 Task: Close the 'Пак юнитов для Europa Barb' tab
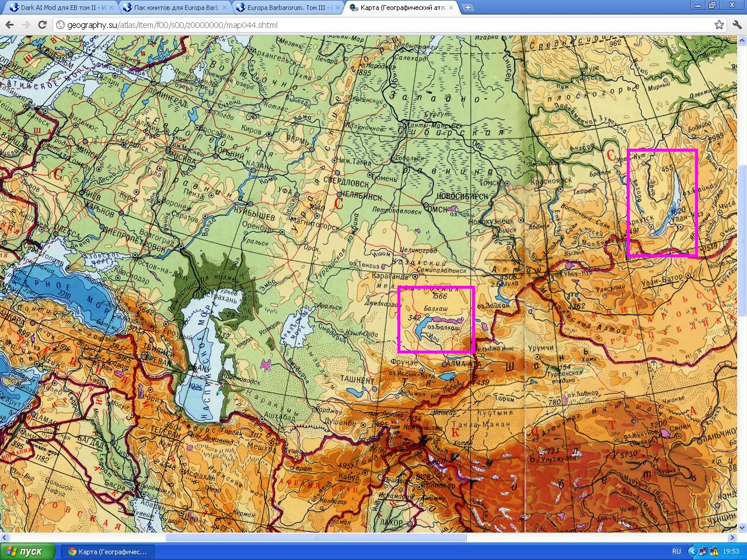pos(224,8)
